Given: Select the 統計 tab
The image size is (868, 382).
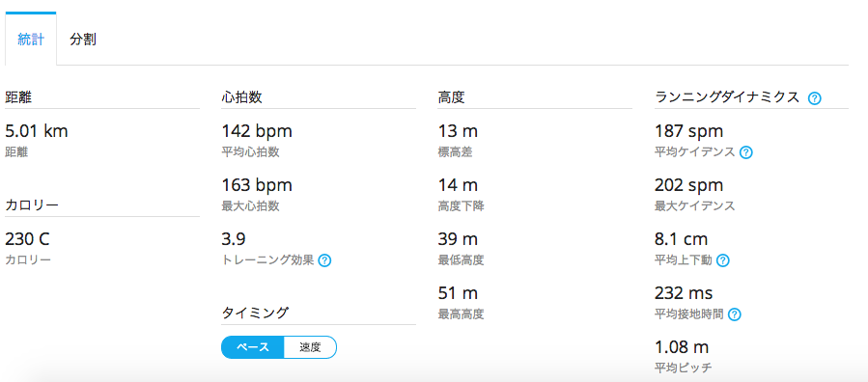Looking at the screenshot, I should (31, 40).
